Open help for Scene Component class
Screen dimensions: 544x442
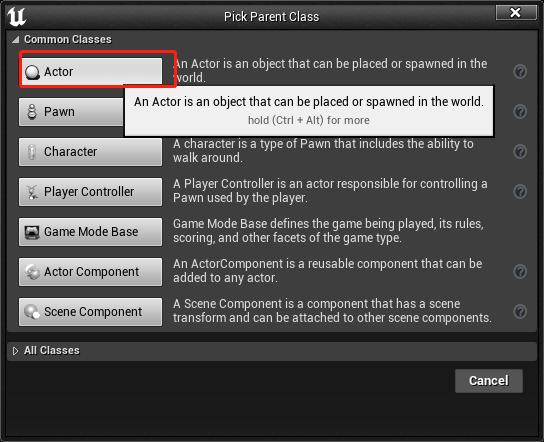click(x=520, y=311)
